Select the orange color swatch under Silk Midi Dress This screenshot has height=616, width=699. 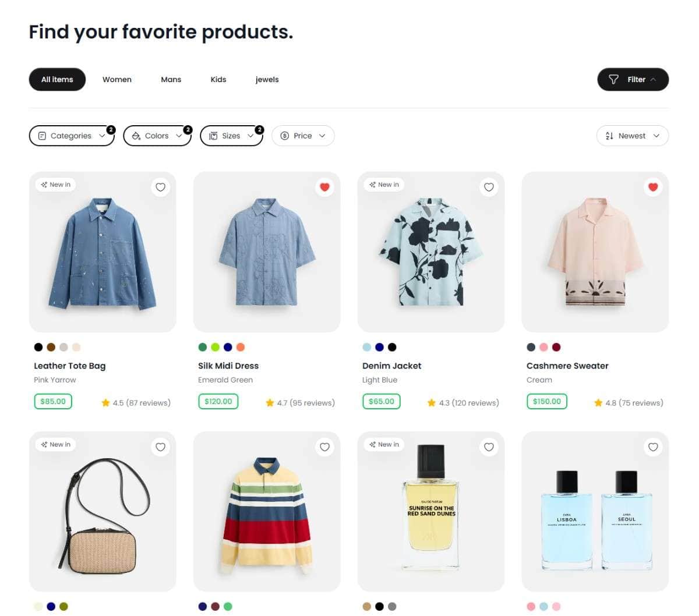click(241, 347)
